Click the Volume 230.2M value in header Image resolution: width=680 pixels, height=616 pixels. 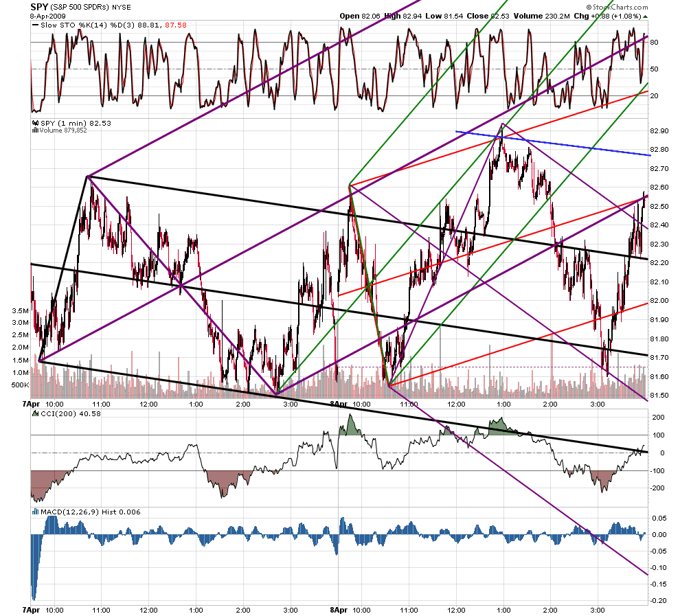click(541, 16)
